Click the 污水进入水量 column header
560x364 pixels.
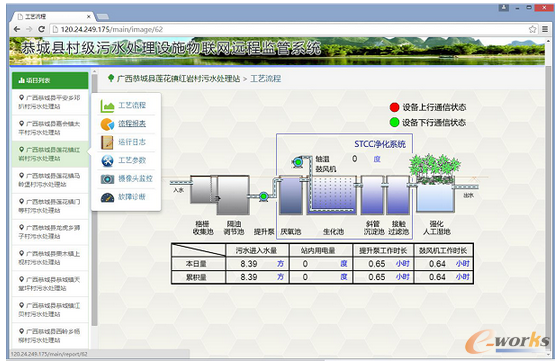pyautogui.click(x=256, y=250)
